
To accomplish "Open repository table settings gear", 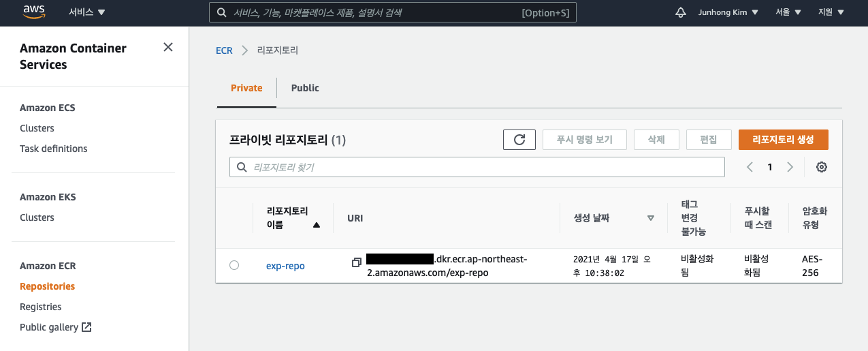I will (x=822, y=167).
